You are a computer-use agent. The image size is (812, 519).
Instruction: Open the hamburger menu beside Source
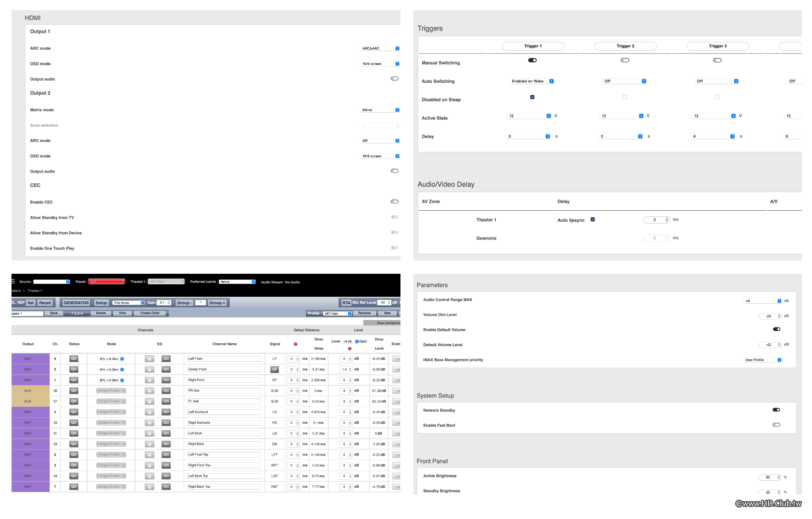(13, 281)
